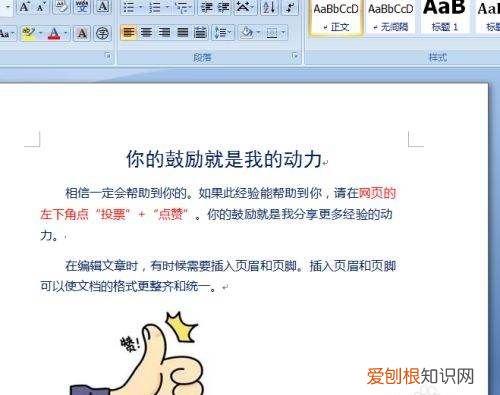Expand the Bullets list dropdown arrow

coord(140,7)
